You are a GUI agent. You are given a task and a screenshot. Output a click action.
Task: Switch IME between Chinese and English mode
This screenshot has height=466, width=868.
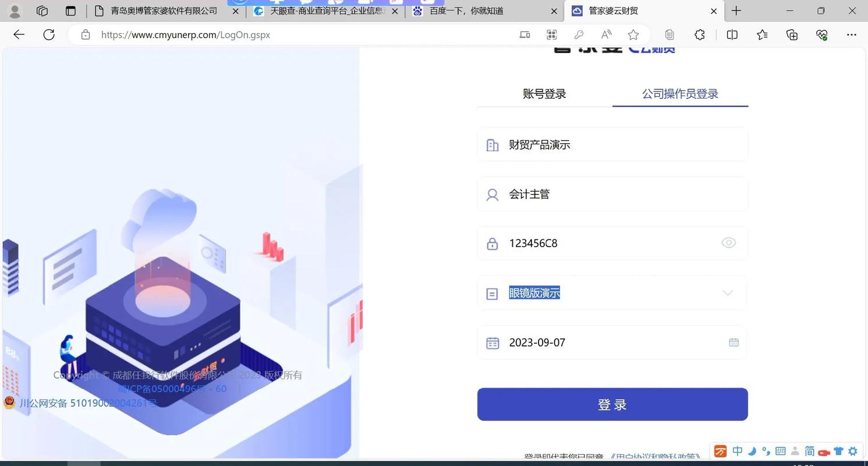737,451
